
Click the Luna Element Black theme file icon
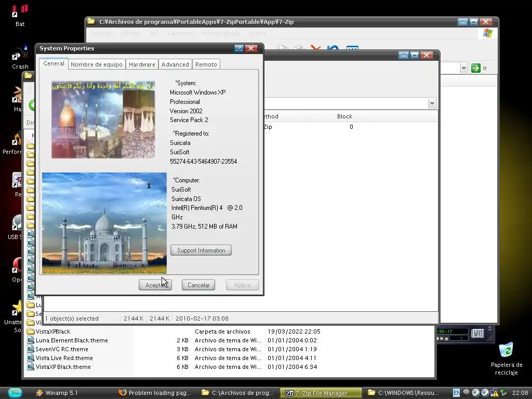pos(31,340)
